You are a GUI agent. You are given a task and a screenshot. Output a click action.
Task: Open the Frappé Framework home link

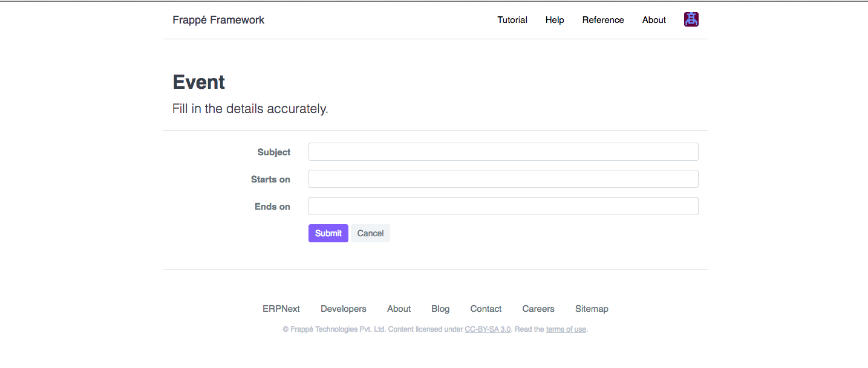(x=218, y=20)
